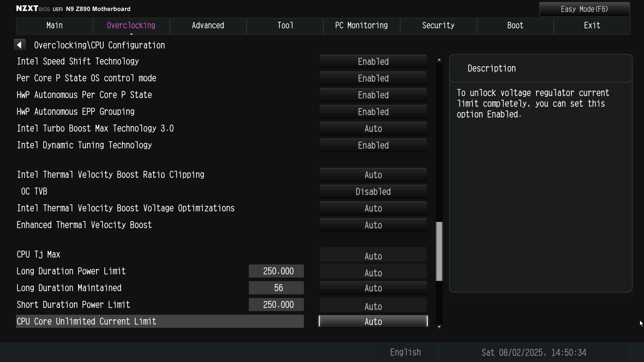Screen dimensions: 644x362
Task: Change the English language setting
Action: click(x=406, y=352)
